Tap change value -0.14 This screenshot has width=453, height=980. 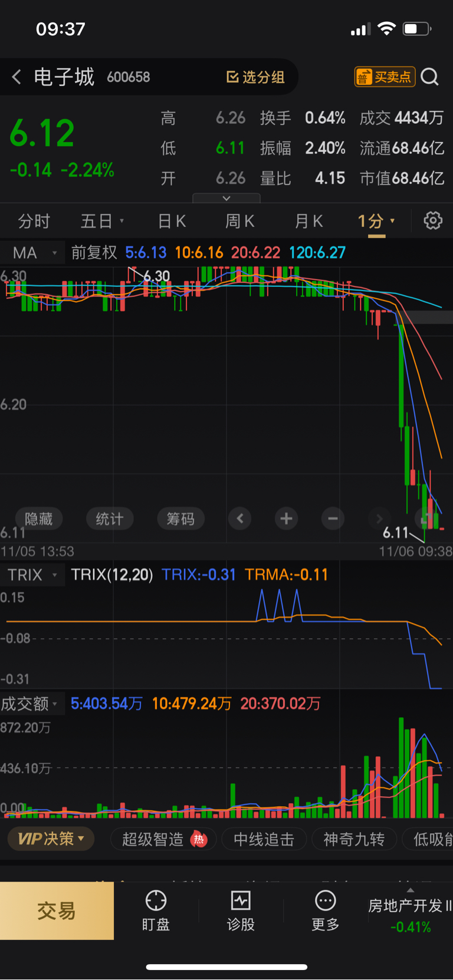tap(31, 170)
